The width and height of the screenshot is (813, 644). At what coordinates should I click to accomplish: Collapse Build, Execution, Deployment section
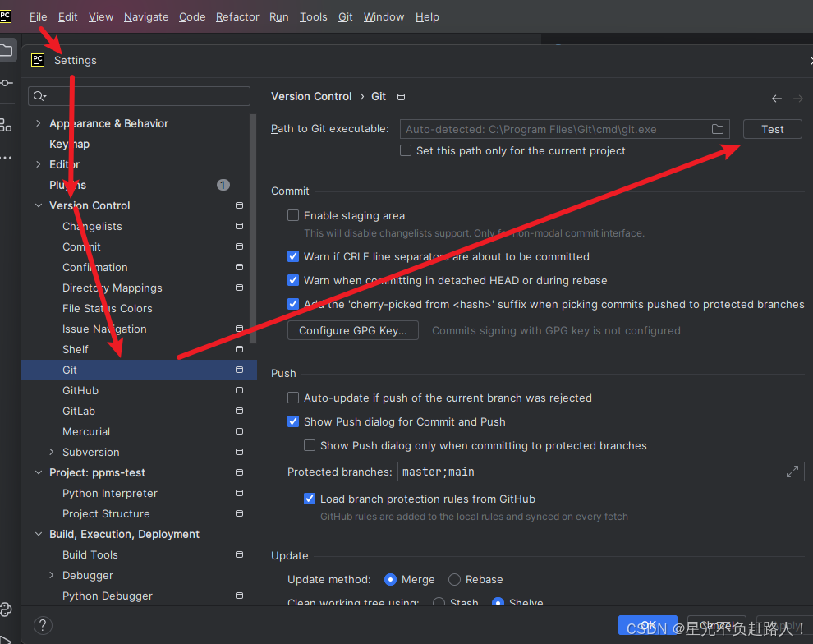[39, 534]
